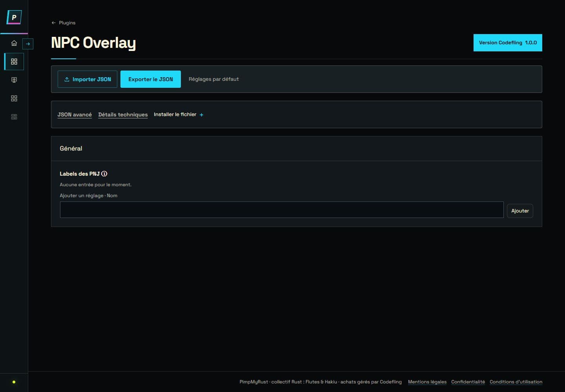Click text 'Aucune entrée pour le moment.'

(x=95, y=185)
